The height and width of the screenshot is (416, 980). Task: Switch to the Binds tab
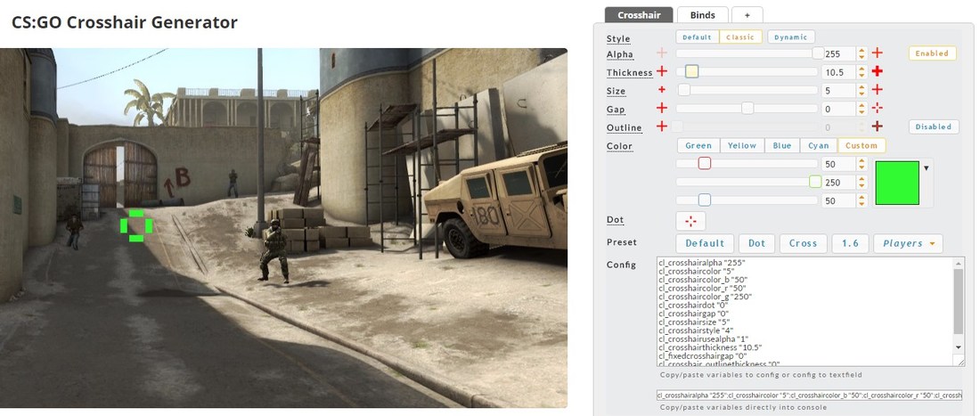pyautogui.click(x=701, y=15)
